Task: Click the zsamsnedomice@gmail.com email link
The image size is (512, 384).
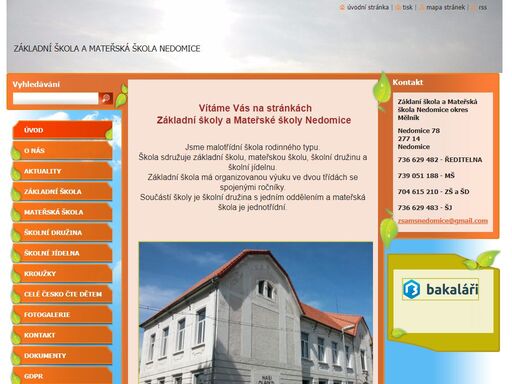Action: (x=443, y=221)
